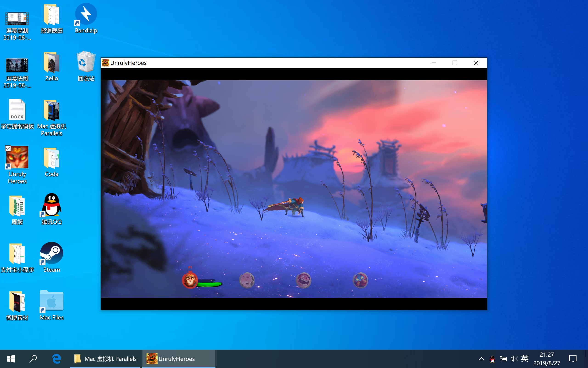Launch Microsoft Edge from taskbar
This screenshot has width=588, height=368.
[x=56, y=359]
